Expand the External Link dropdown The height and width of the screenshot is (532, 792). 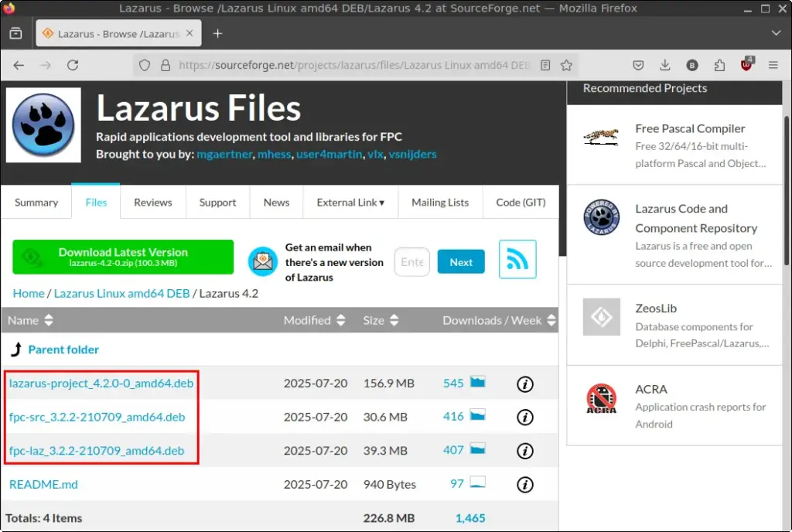point(350,203)
